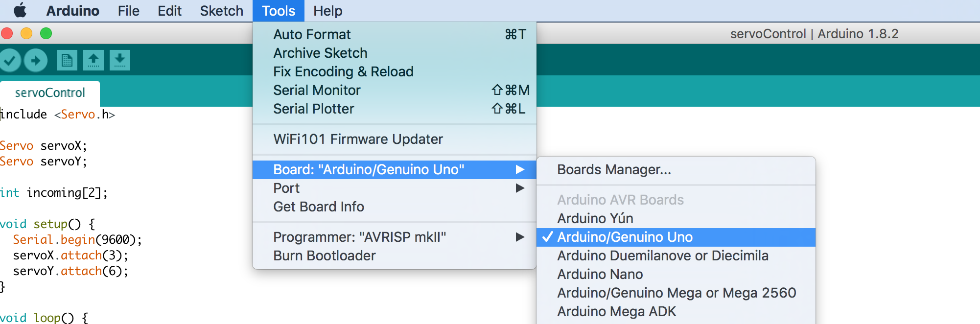Screen dimensions: 980x324
Task: Select Arduino Yún board option
Action: [595, 219]
